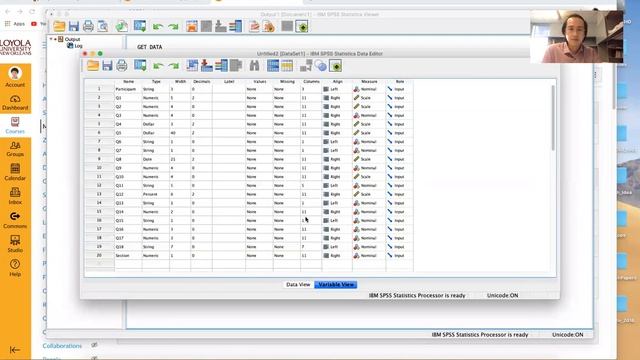Click the Value Labels circles icon

[x=320, y=66]
